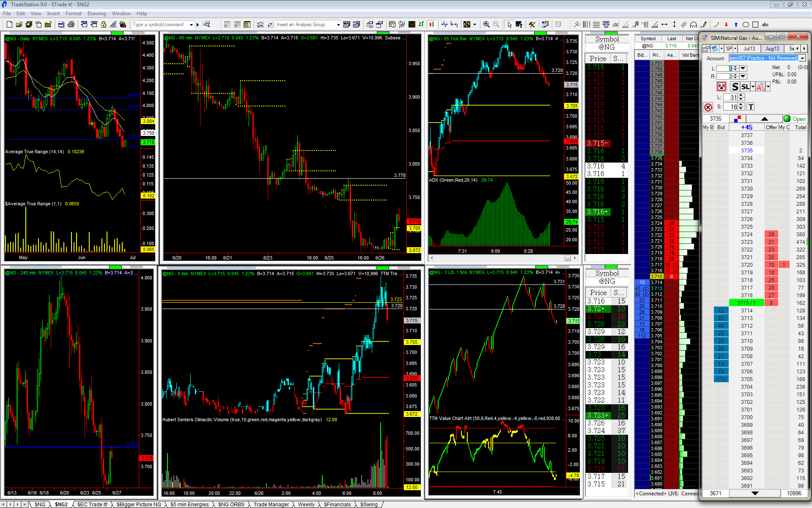This screenshot has height=508, width=812.
Task: Click the tick chart horizontal scrollbar
Action: 503,258
